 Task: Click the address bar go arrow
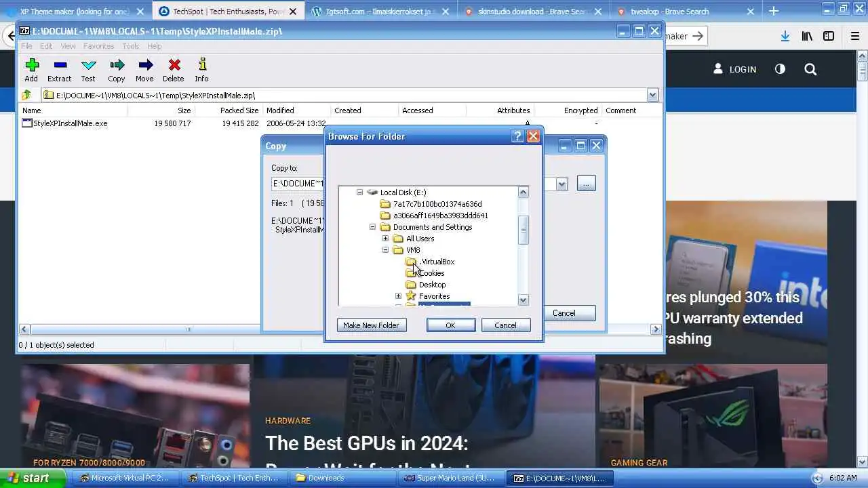[698, 36]
